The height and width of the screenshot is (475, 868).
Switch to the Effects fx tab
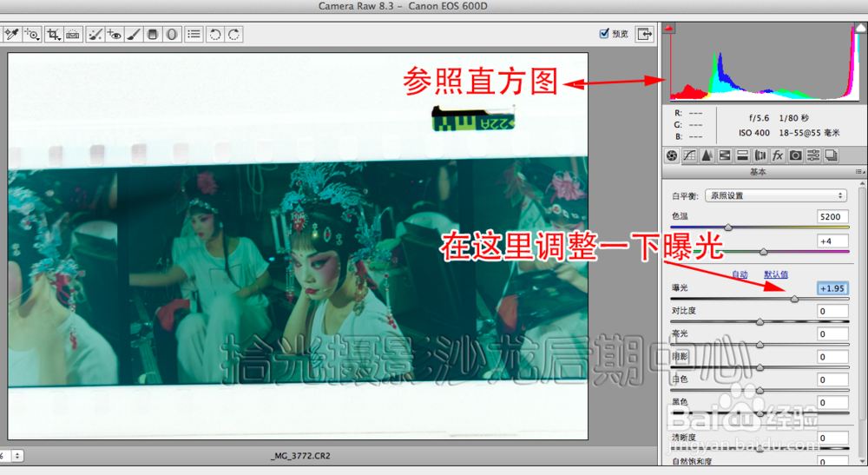[778, 155]
